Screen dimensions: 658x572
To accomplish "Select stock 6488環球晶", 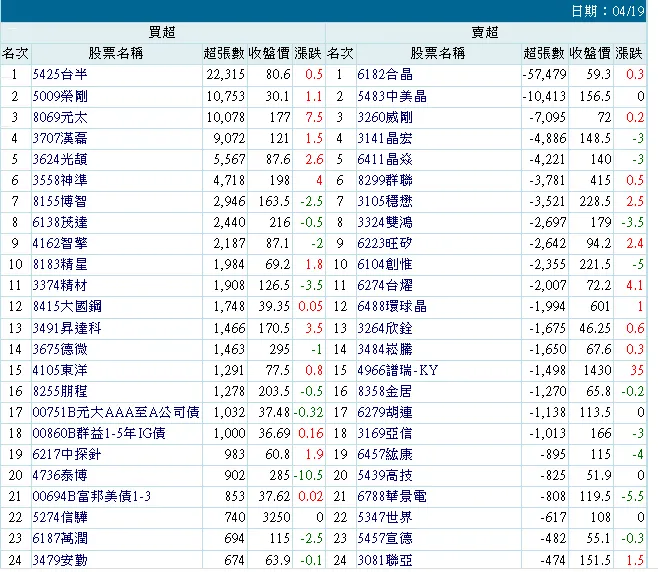I will (392, 306).
